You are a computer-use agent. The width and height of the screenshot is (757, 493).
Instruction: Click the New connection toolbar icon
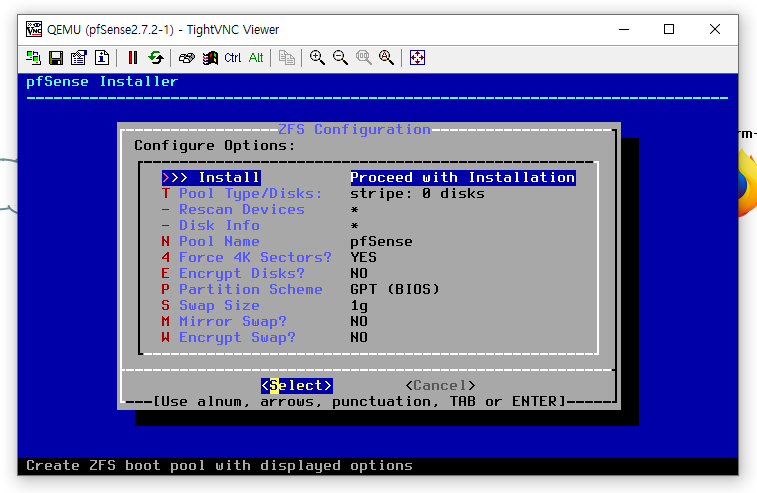(33, 58)
